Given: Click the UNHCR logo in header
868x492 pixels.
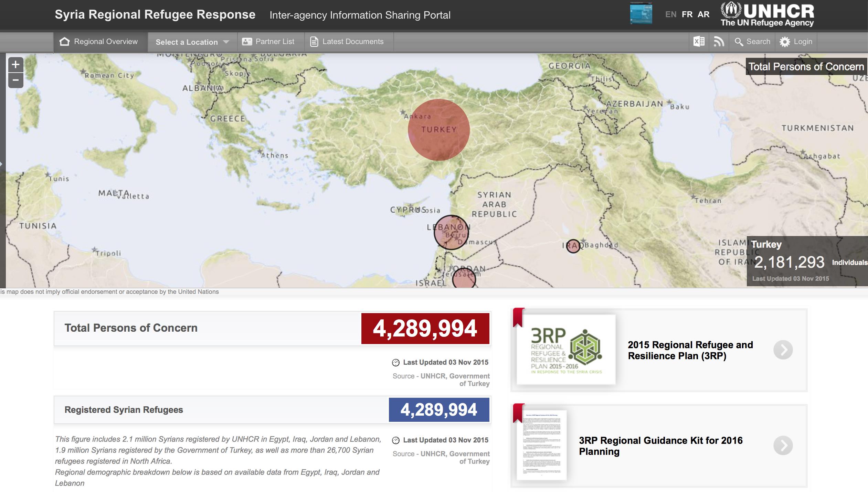Looking at the screenshot, I should (767, 15).
